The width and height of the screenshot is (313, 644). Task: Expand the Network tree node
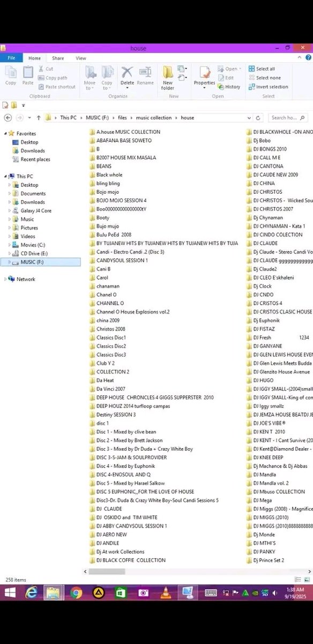pyautogui.click(x=5, y=279)
